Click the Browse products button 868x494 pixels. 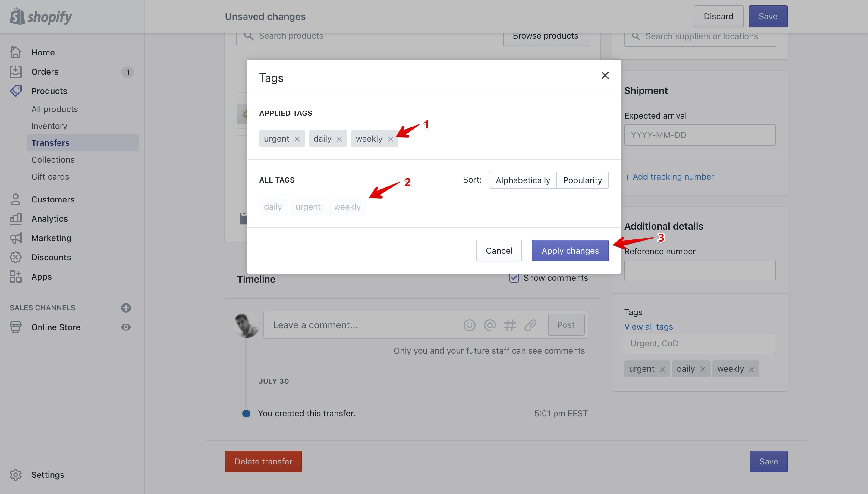546,37
